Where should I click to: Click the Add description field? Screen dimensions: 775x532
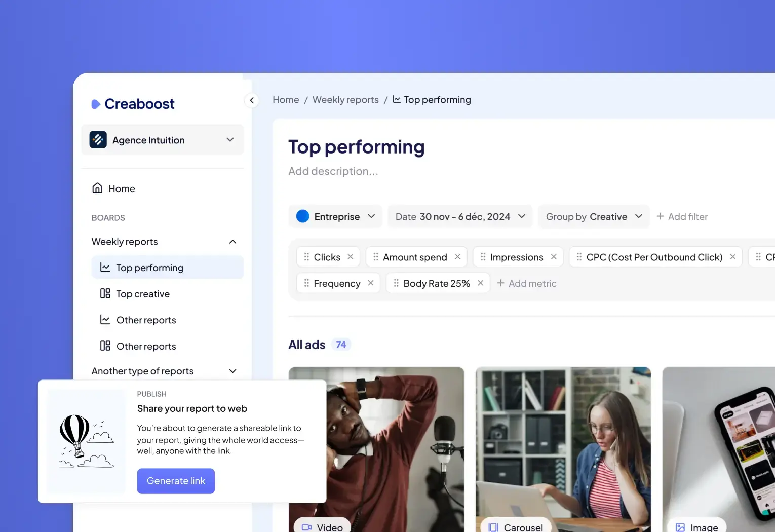point(333,171)
